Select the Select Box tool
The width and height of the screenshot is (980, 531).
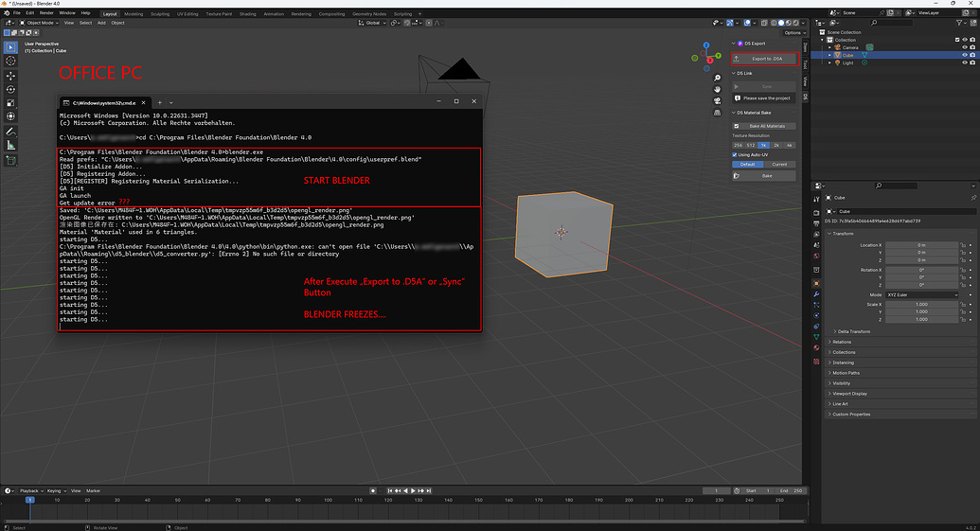point(10,47)
